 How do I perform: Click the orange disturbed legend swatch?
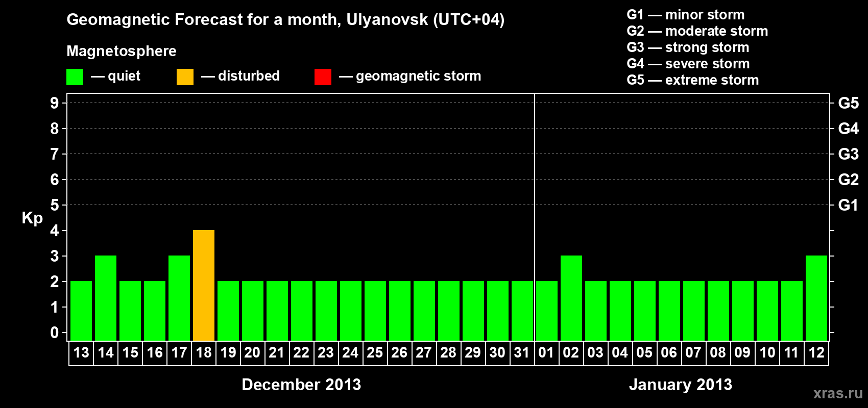(185, 77)
